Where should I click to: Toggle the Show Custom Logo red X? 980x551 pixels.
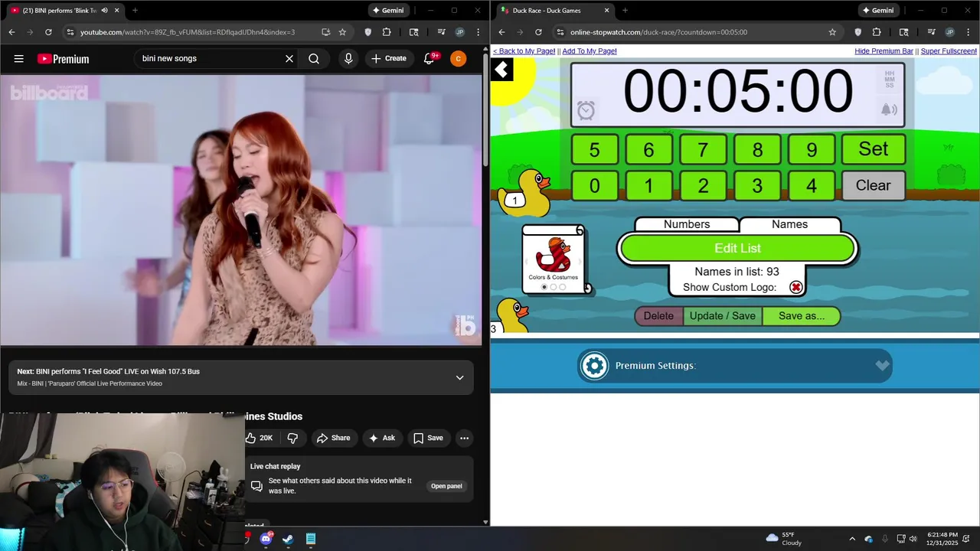tap(796, 287)
